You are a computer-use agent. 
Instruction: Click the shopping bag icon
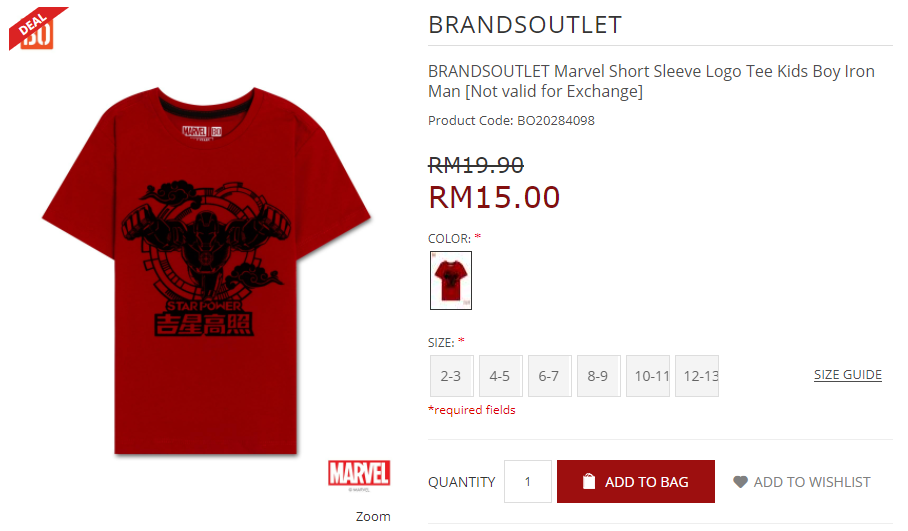click(x=589, y=481)
